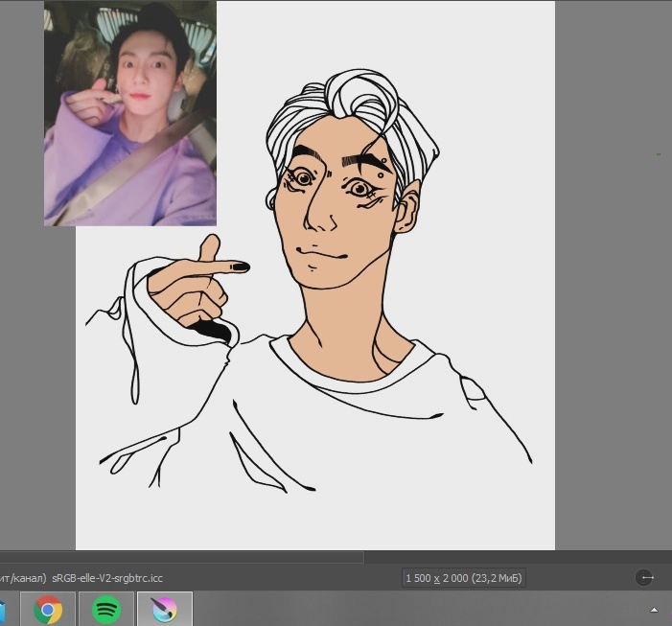Screen dimensions: 672x626
Task: Click the active Krita taskbar icon
Action: pos(164,609)
